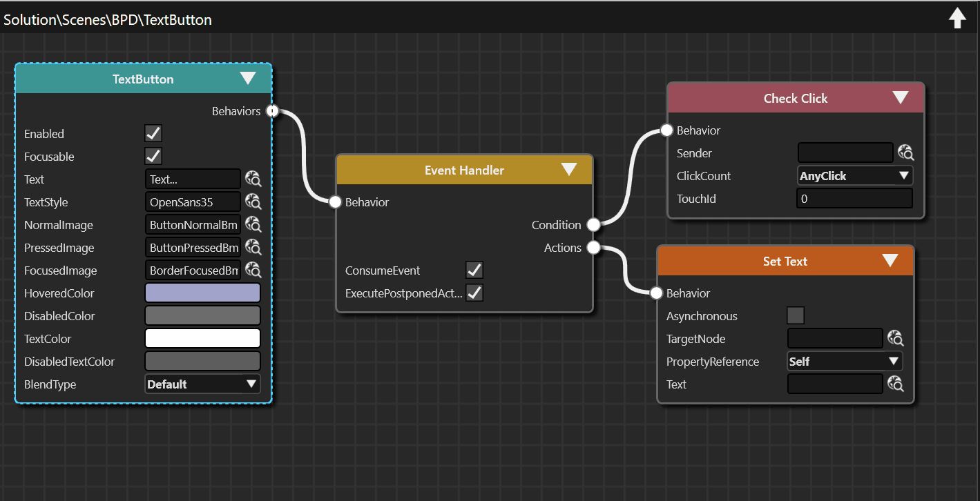Click Set Text's Behavior input port
980x501 pixels.
pos(656,293)
